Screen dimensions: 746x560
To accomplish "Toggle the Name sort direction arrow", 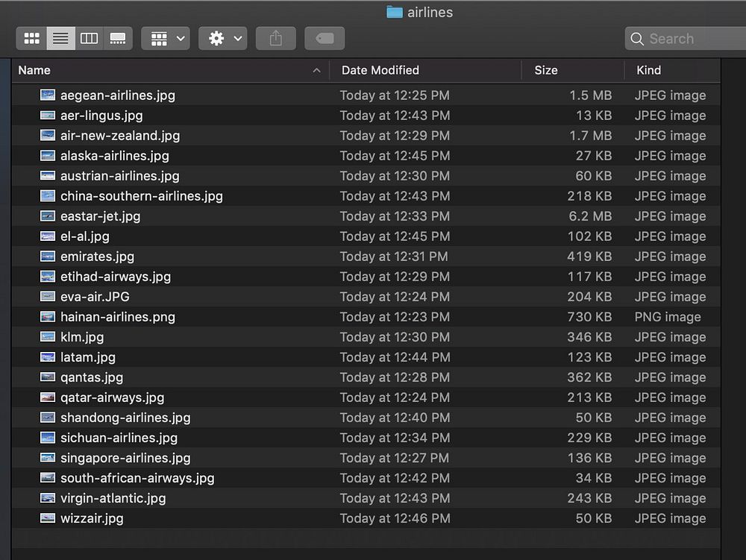I will [x=316, y=70].
